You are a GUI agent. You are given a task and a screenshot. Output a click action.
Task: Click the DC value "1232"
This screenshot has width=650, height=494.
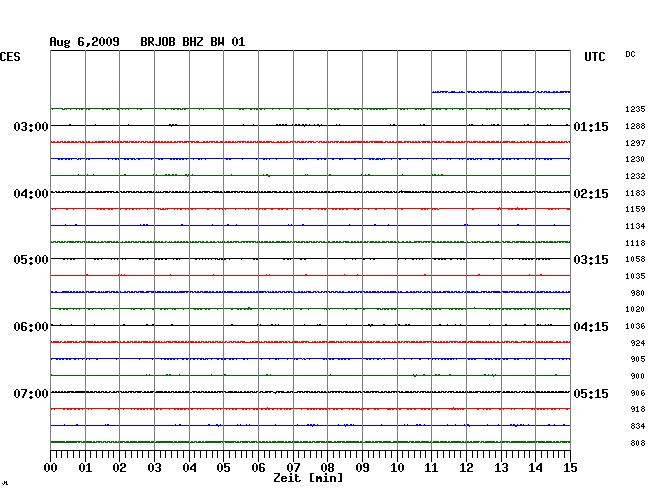tap(635, 176)
